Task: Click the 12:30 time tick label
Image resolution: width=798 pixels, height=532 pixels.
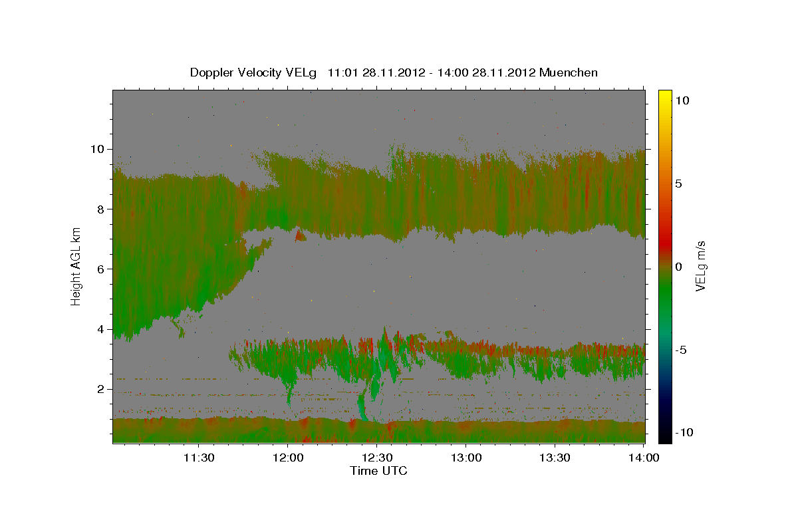Action: tap(376, 458)
